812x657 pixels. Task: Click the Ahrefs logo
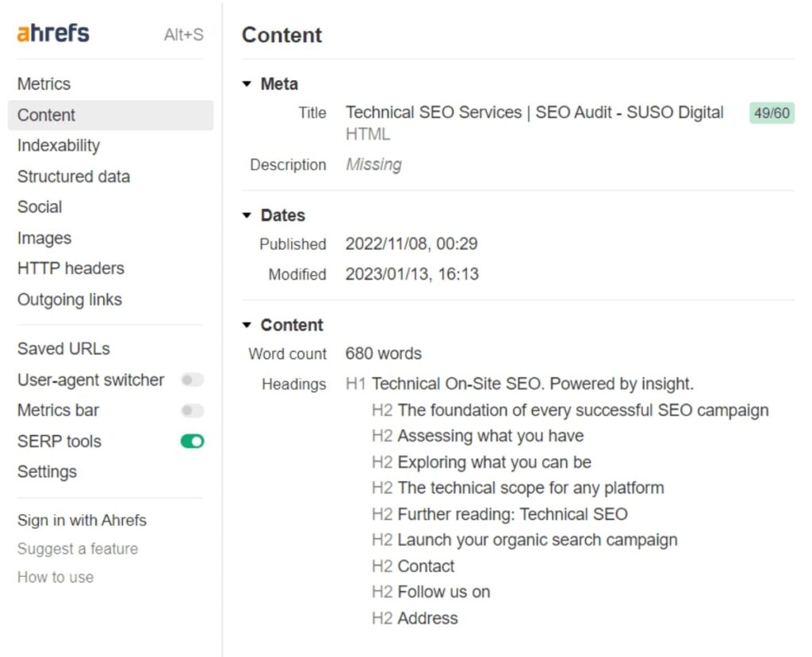(53, 33)
